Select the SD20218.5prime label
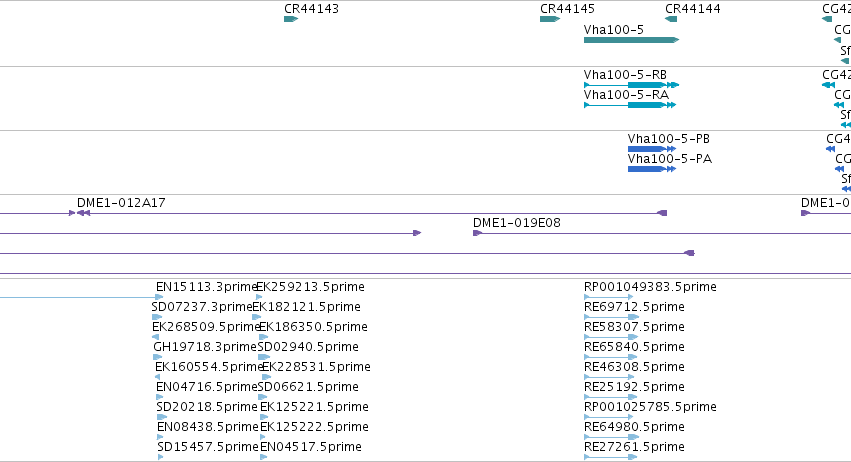Viewport: 851px width, 462px height. click(207, 407)
